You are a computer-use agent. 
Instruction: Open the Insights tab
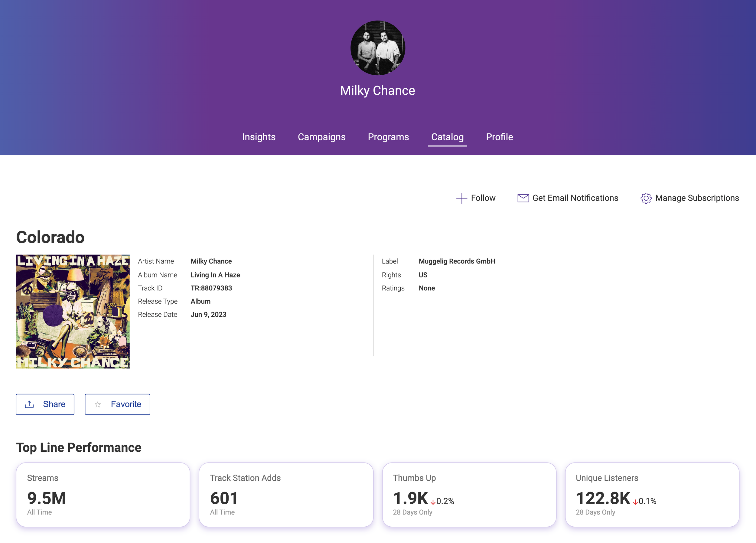point(259,137)
